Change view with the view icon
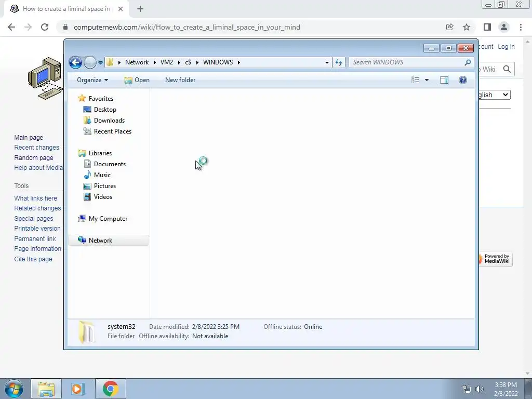532x399 pixels. [x=415, y=80]
